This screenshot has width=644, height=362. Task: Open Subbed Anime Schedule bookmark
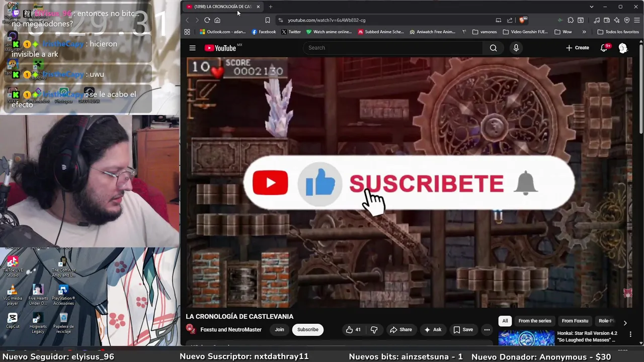pyautogui.click(x=381, y=32)
